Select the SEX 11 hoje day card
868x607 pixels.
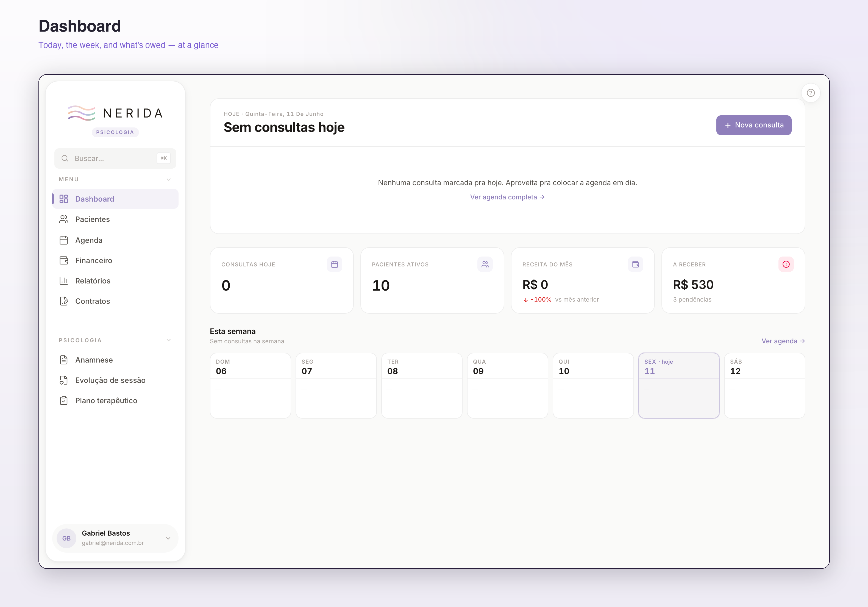click(x=679, y=386)
